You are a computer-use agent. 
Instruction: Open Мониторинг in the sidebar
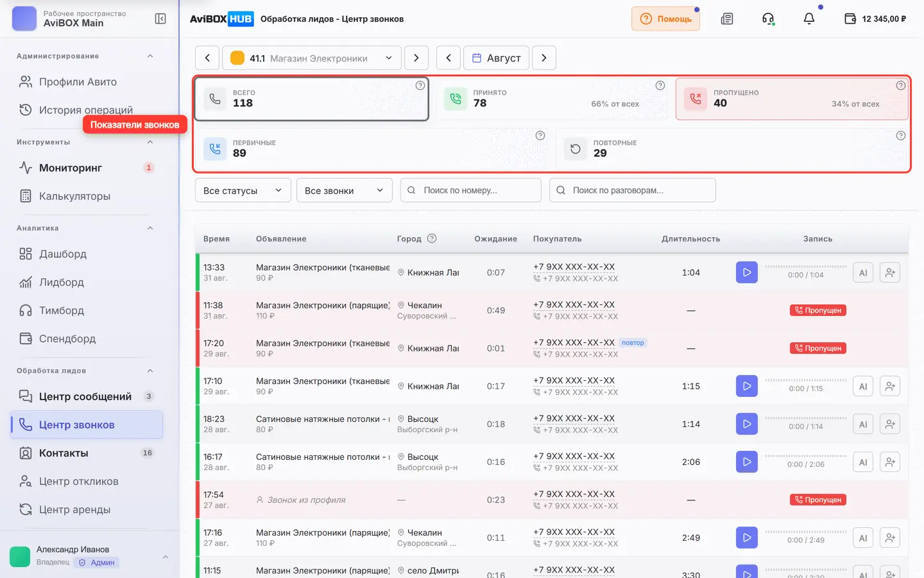click(87, 168)
